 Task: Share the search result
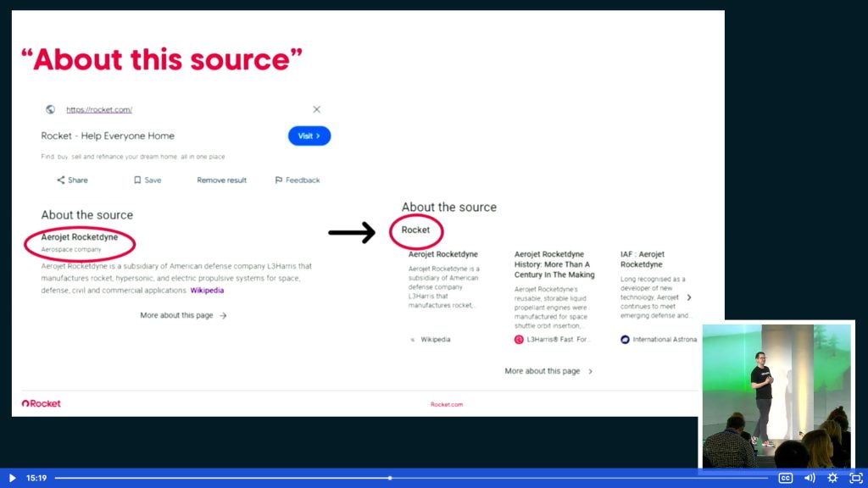(72, 180)
